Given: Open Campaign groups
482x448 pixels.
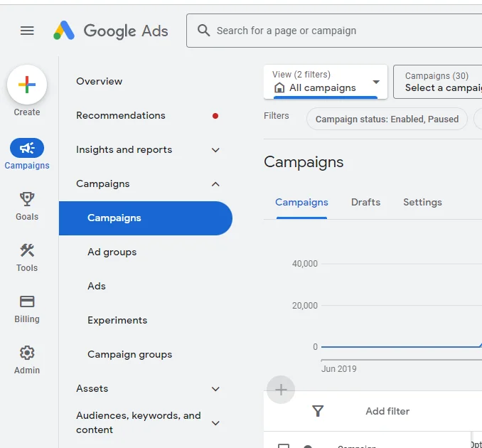Looking at the screenshot, I should [129, 355].
